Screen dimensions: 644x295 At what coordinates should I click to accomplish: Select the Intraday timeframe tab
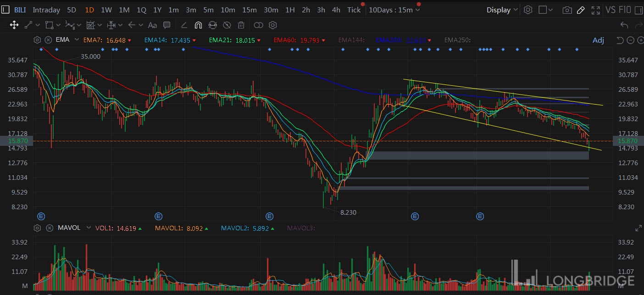point(46,10)
